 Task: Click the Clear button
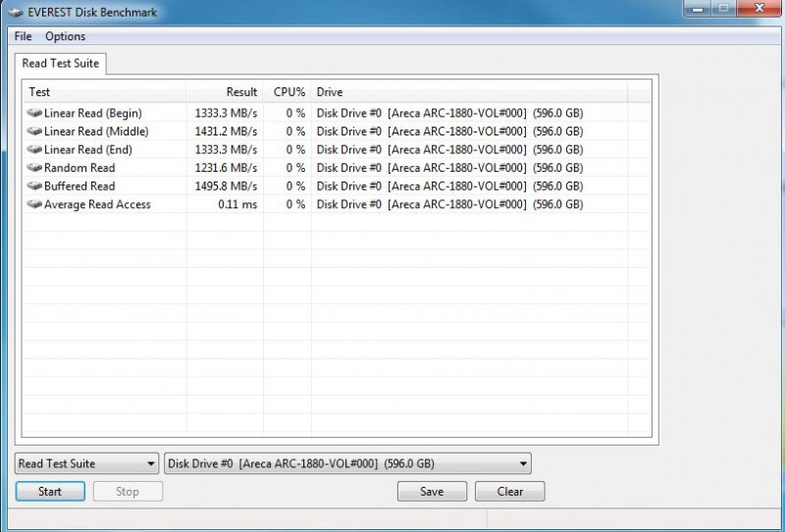coord(509,492)
